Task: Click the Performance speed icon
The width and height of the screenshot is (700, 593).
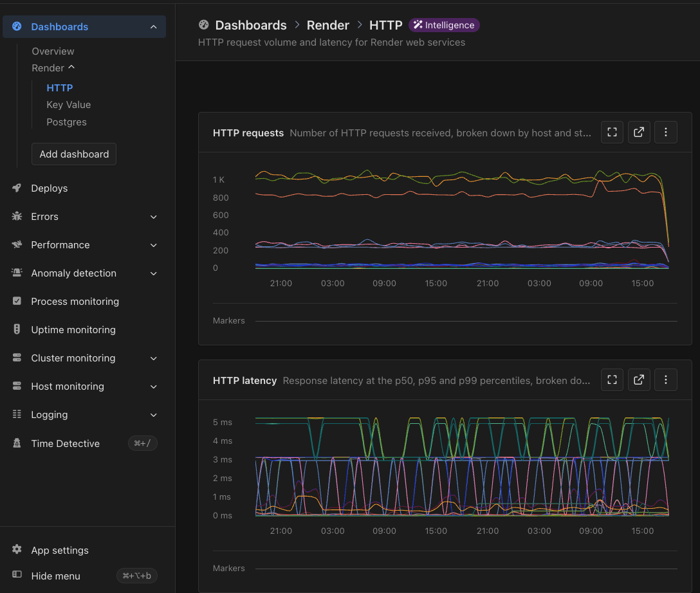Action: click(17, 244)
